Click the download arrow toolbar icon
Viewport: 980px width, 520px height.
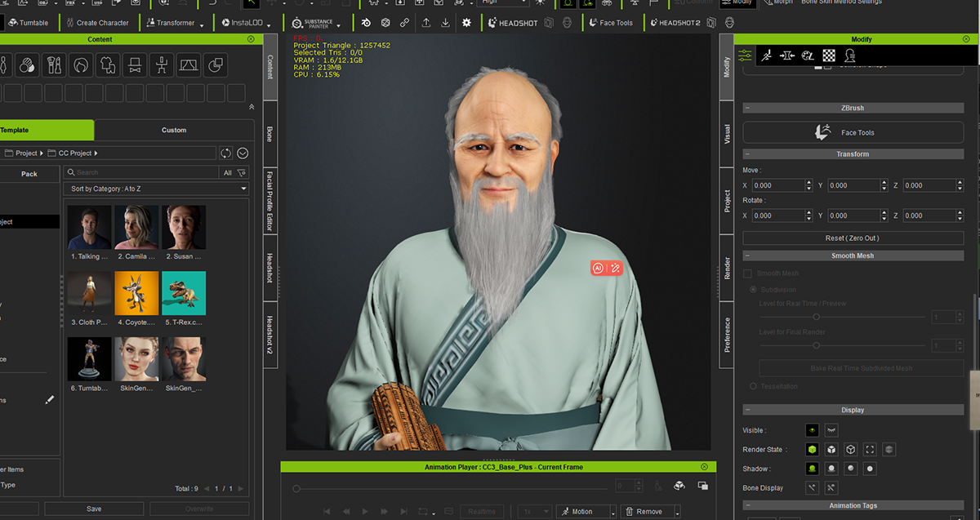tap(445, 23)
